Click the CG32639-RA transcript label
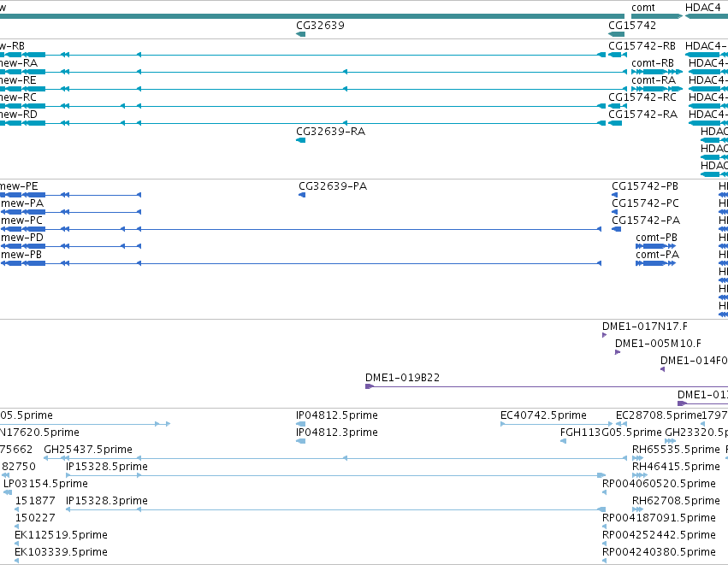The height and width of the screenshot is (565, 728). coord(330,132)
